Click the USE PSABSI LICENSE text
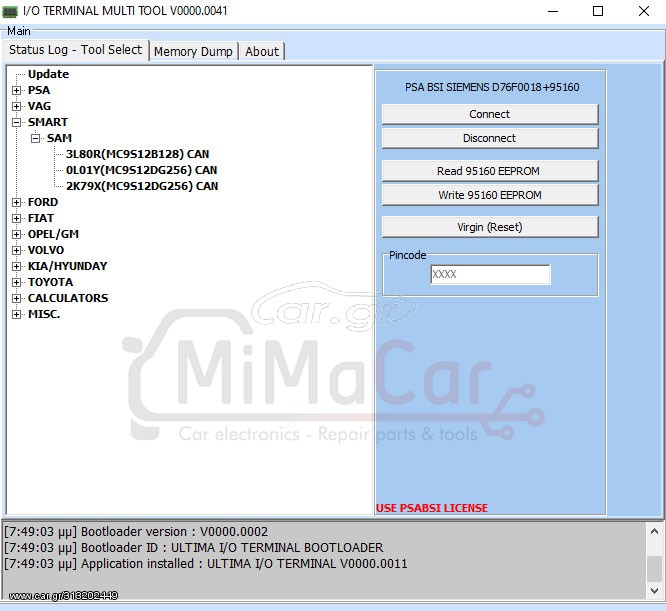The image size is (666, 611). 432,508
